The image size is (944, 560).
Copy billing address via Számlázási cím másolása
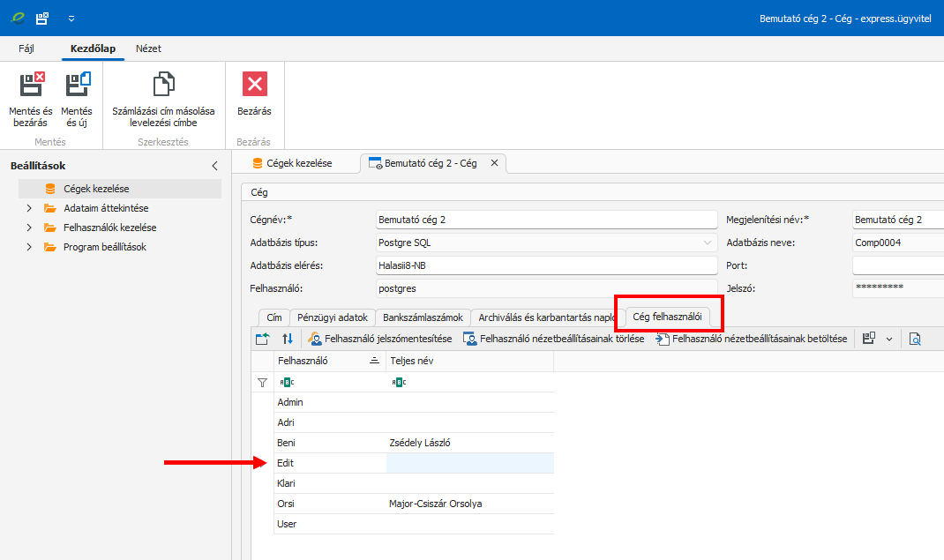[163, 86]
